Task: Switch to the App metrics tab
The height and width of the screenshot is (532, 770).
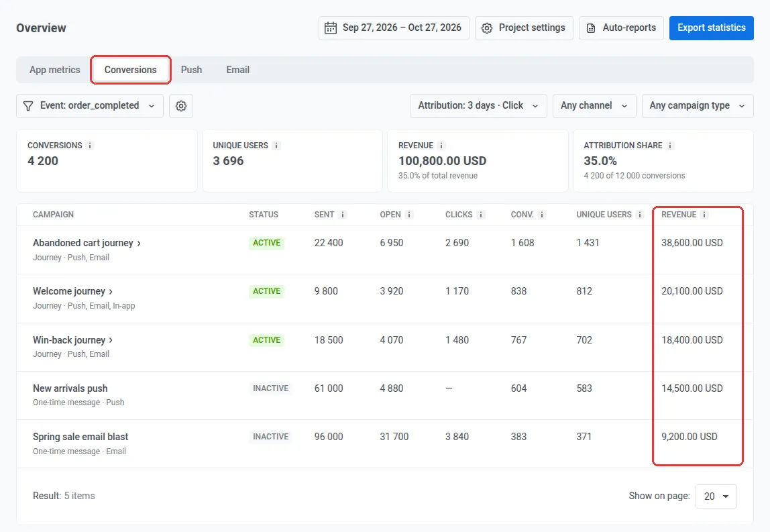Action: 54,70
